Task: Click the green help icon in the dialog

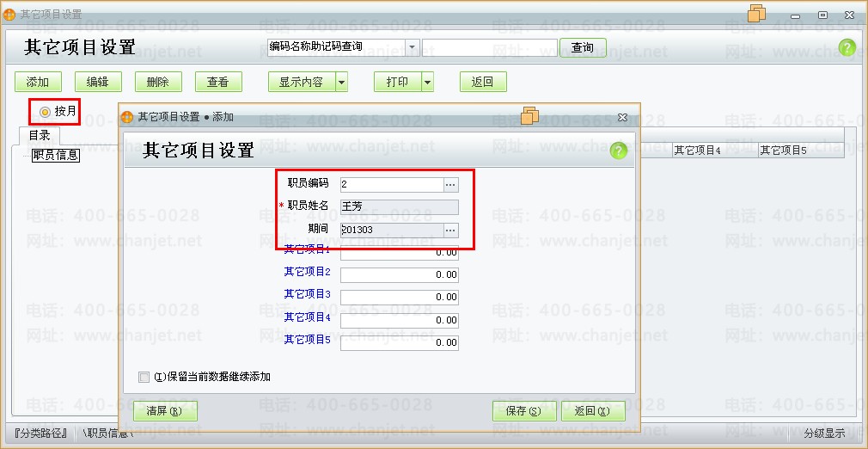Action: click(618, 151)
